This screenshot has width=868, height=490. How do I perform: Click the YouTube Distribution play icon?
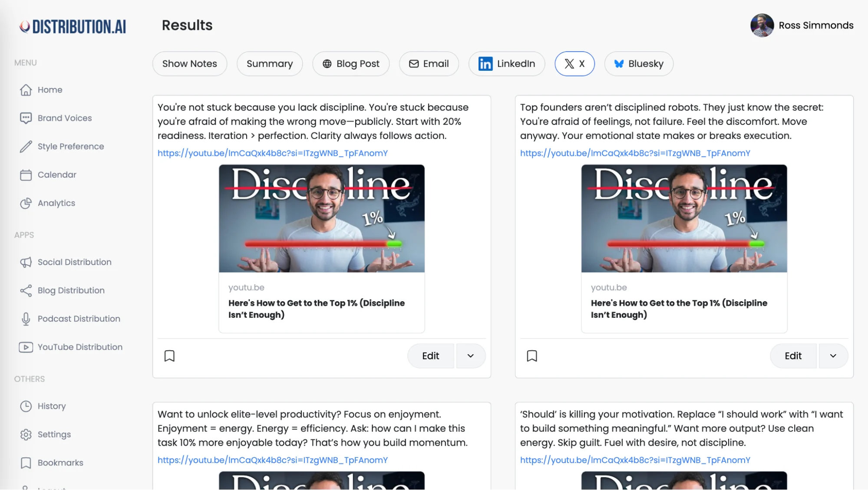pos(26,347)
